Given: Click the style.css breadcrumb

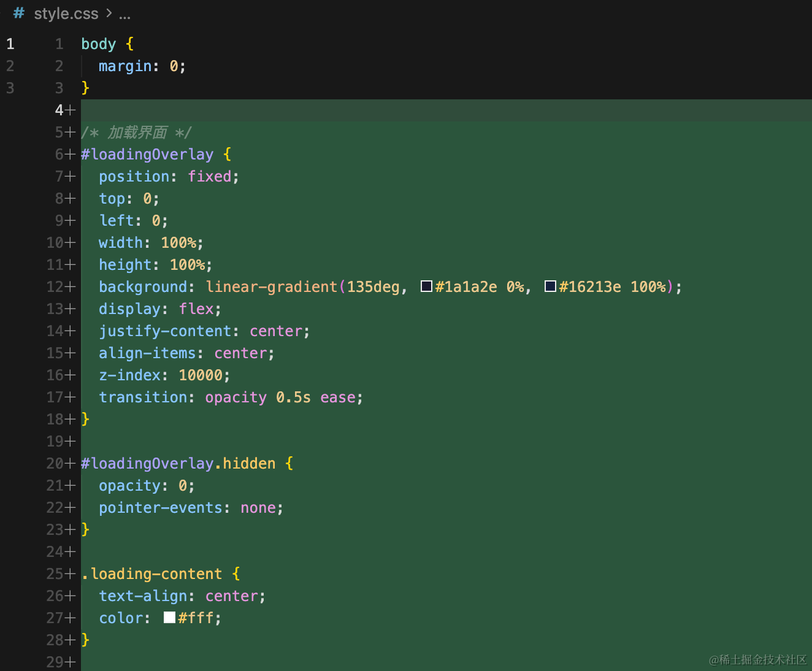Looking at the screenshot, I should point(66,13).
